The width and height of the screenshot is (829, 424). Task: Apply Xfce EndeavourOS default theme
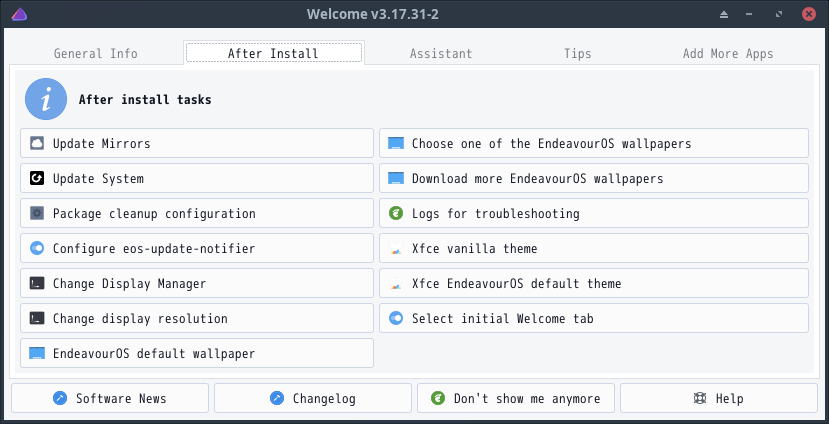pos(594,283)
